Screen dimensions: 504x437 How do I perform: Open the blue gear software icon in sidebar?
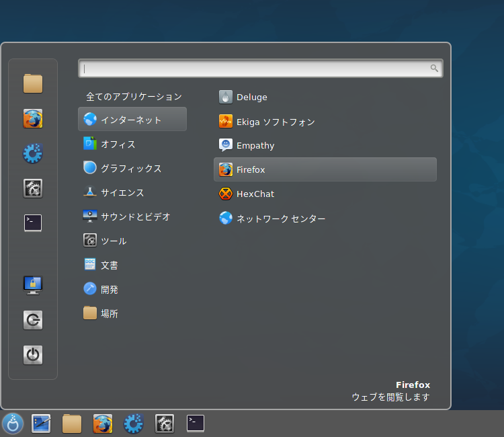point(33,153)
